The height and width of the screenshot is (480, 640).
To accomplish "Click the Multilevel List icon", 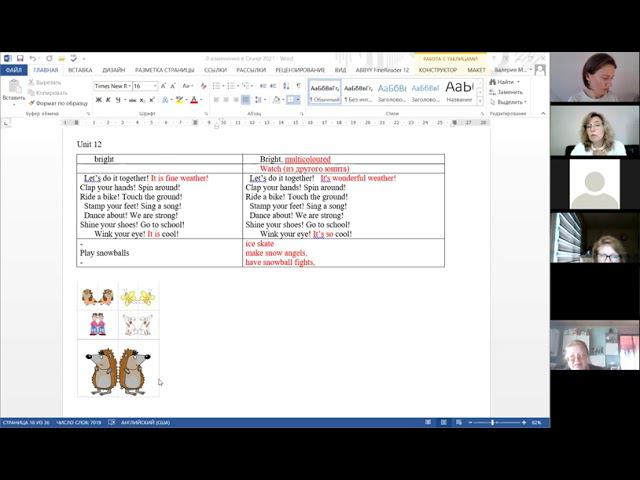I will click(x=245, y=86).
